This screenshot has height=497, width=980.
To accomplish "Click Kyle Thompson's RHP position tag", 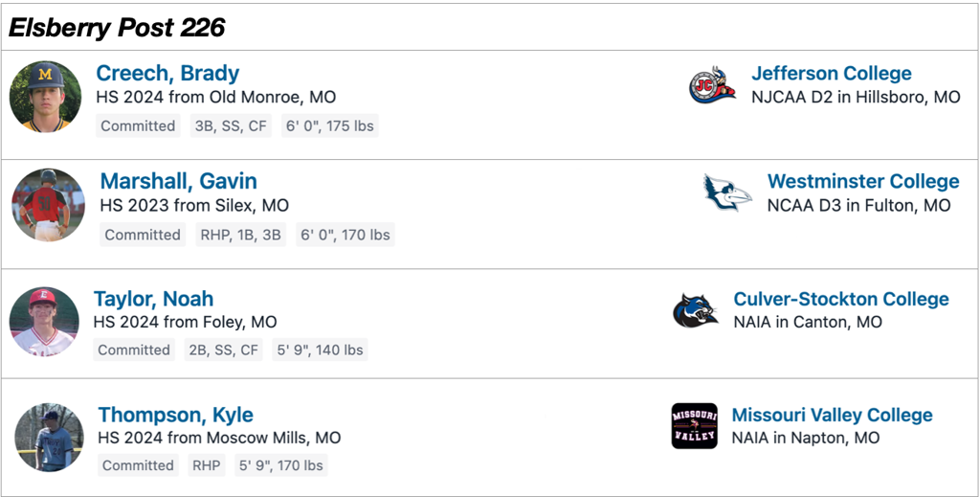I will [206, 466].
